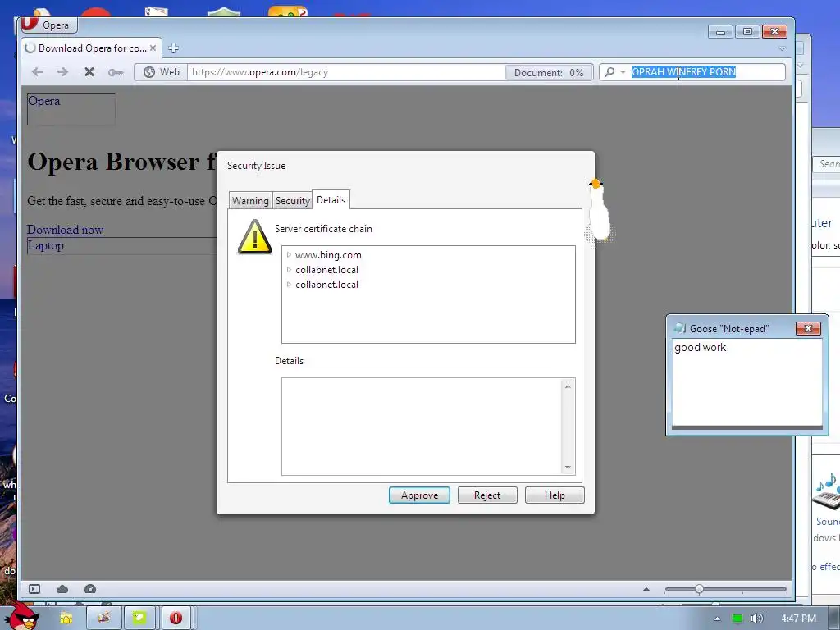The width and height of the screenshot is (840, 630).
Task: Expand the www.bing.com certificate
Action: 289,255
